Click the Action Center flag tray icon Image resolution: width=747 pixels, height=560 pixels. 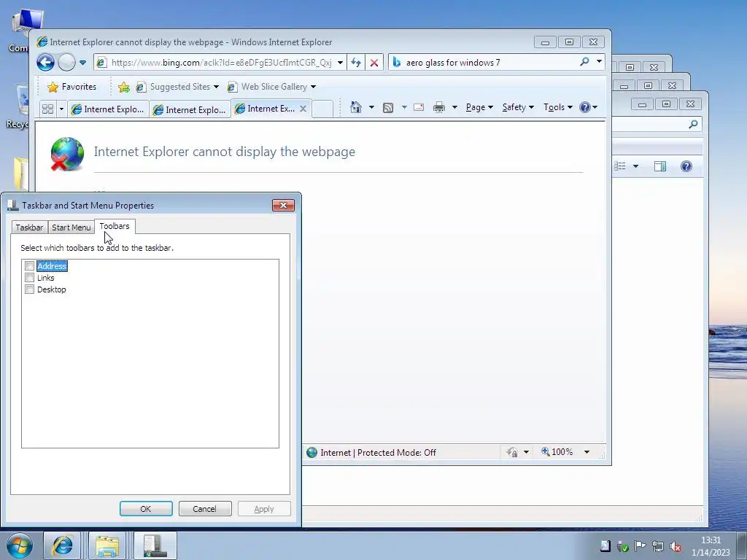[x=640, y=546]
